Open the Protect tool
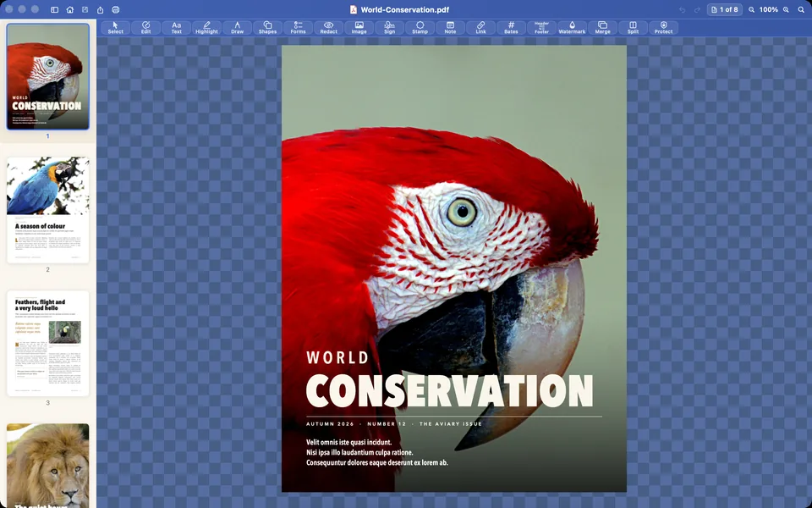This screenshot has height=508, width=812. [x=663, y=27]
